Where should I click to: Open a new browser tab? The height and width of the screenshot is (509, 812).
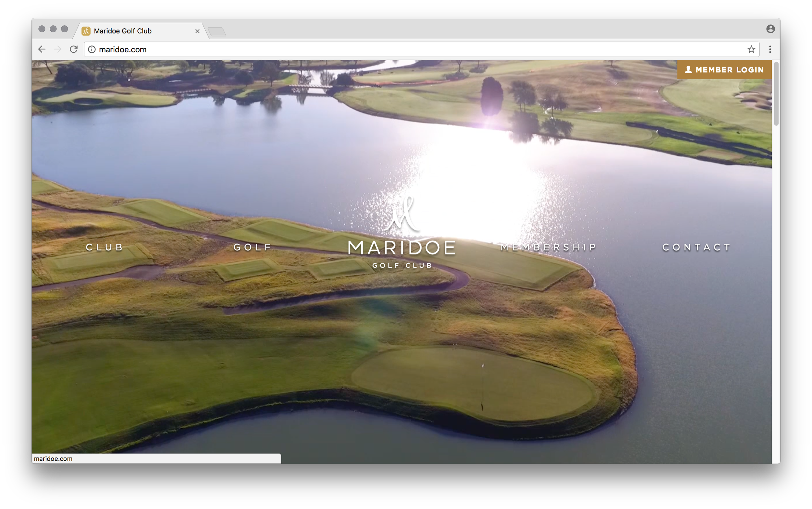(x=217, y=32)
